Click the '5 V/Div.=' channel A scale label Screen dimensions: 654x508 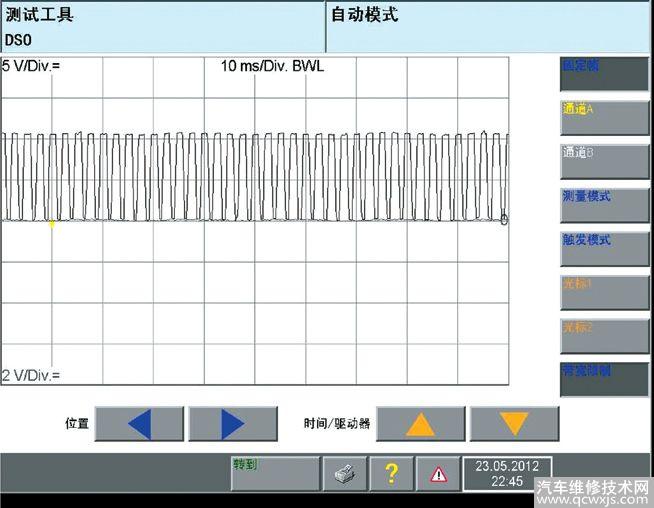tap(31, 66)
